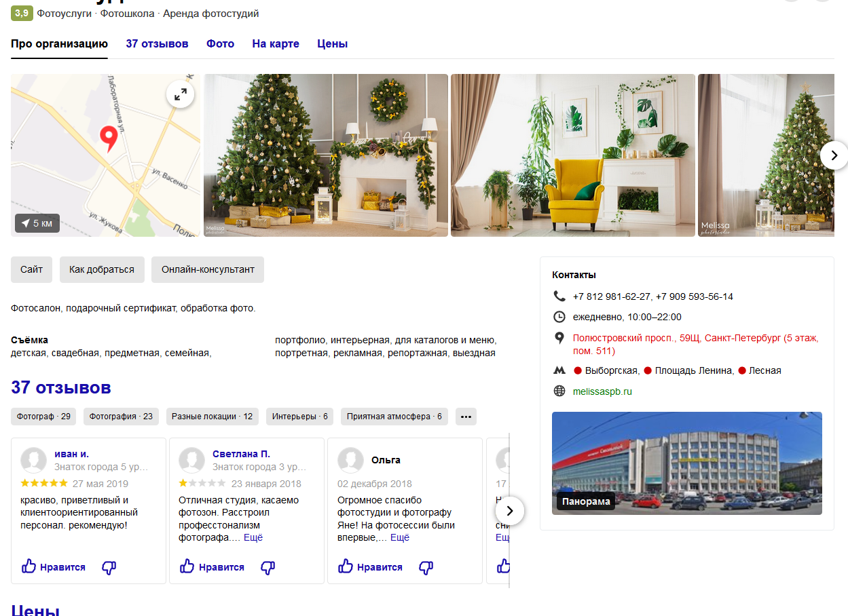Open the 37 отзывов tab

coord(157,44)
